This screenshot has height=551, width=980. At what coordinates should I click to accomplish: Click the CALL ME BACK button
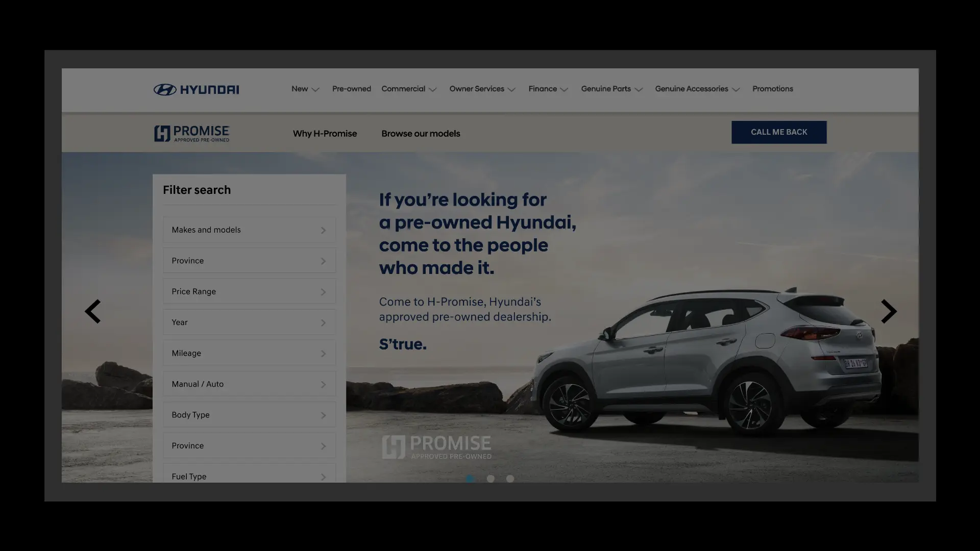pyautogui.click(x=779, y=132)
